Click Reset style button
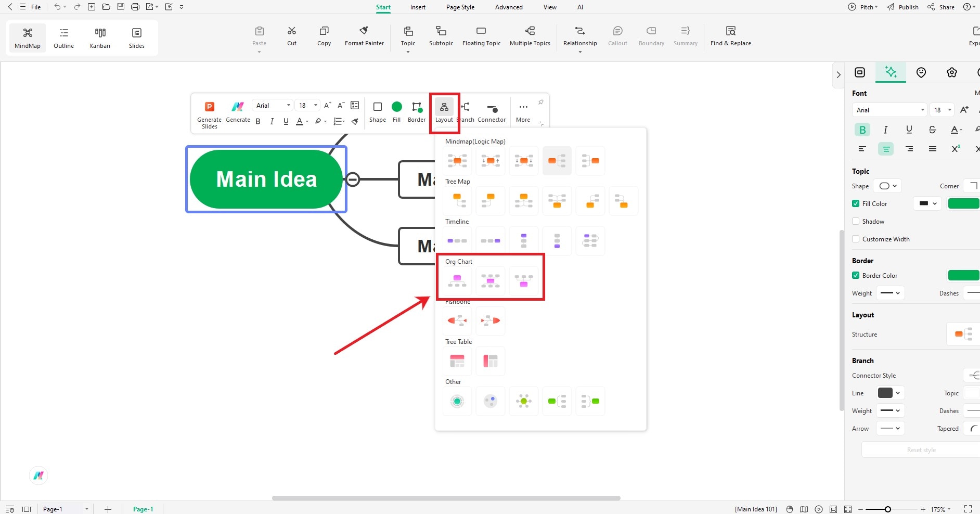 (921, 450)
